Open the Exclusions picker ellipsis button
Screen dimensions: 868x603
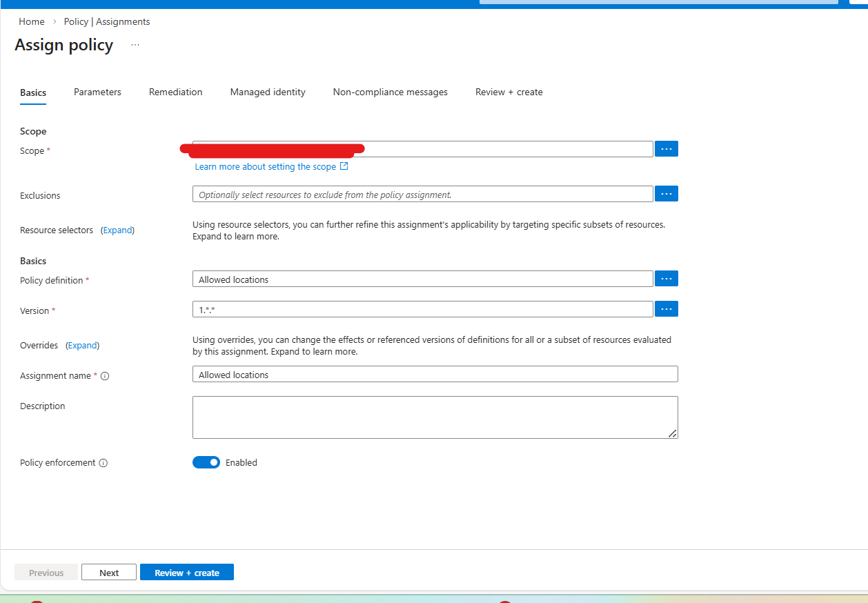coord(666,194)
